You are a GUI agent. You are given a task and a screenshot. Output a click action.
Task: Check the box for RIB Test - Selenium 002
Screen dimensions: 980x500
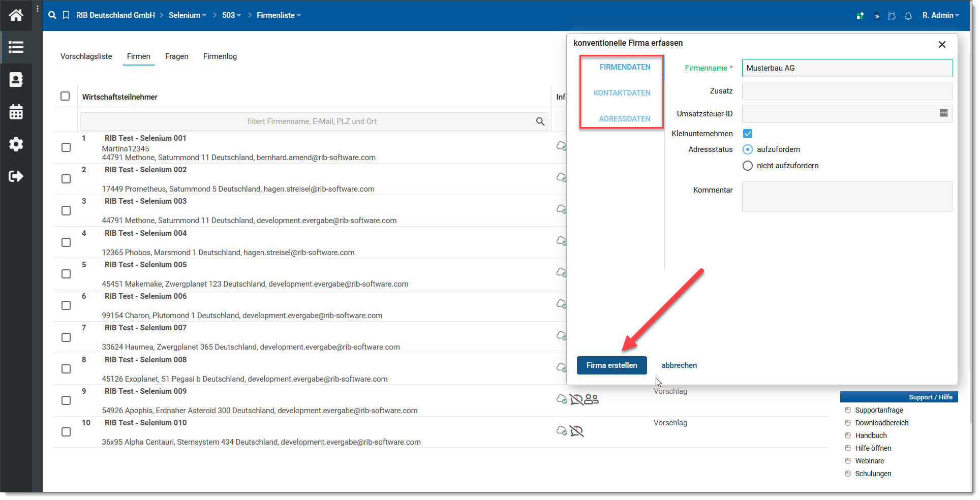pyautogui.click(x=66, y=179)
